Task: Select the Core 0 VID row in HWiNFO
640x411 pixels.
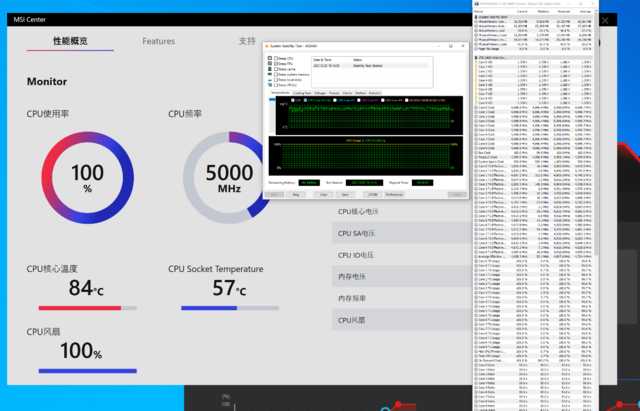Action: 533,62
